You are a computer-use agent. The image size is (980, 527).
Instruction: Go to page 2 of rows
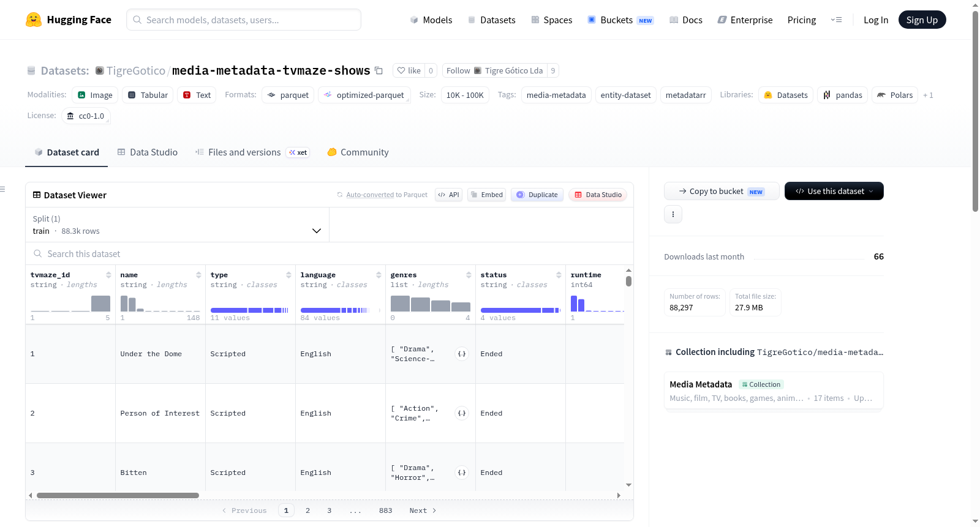coord(307,510)
